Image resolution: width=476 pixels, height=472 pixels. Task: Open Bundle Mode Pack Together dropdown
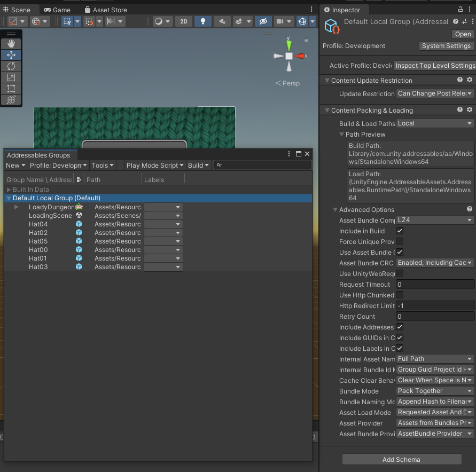[435, 391]
